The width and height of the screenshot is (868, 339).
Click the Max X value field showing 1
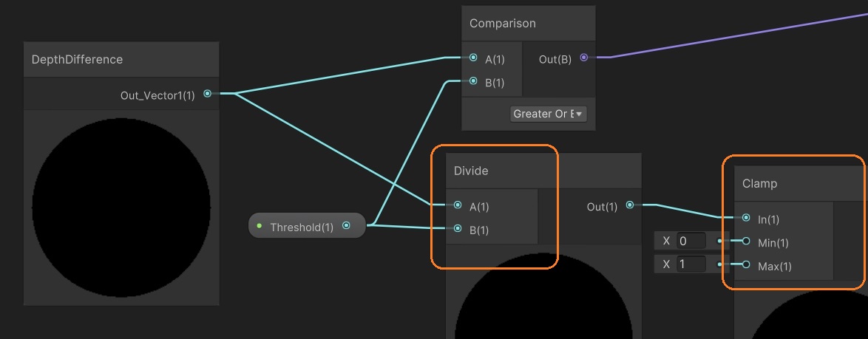(x=691, y=264)
